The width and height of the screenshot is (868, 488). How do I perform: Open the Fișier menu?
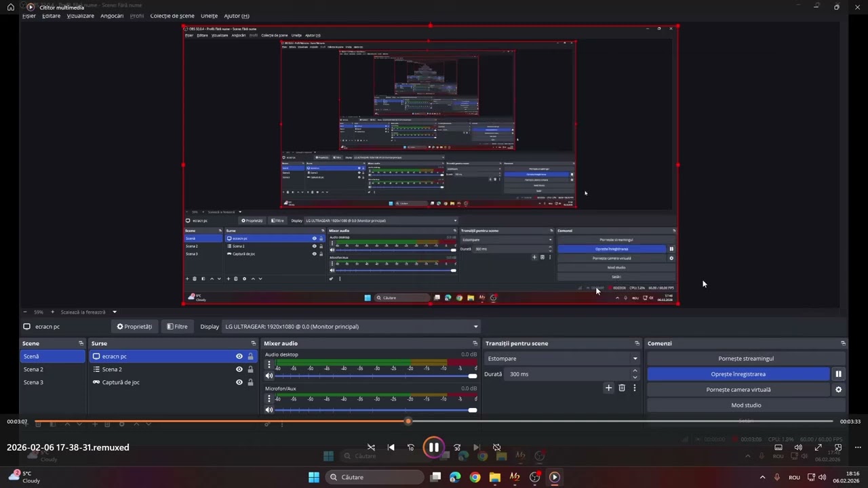[29, 16]
